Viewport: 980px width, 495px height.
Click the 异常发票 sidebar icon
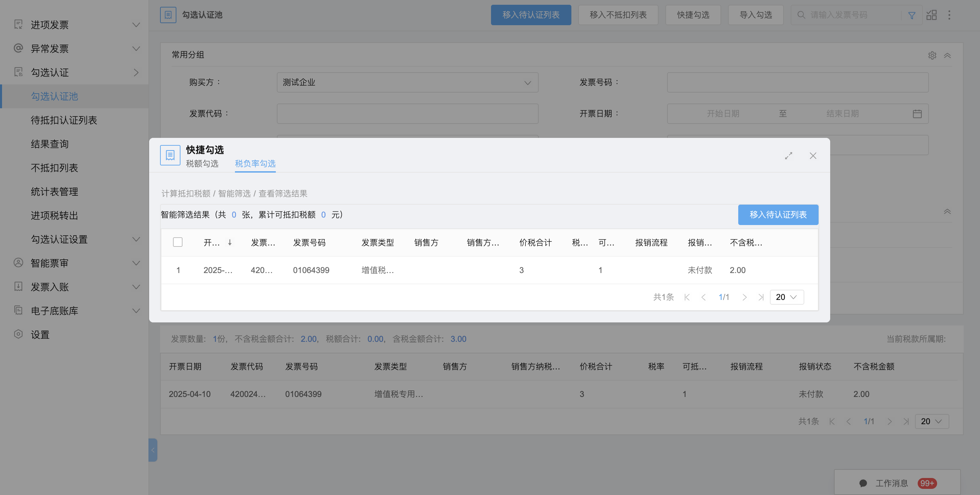18,48
